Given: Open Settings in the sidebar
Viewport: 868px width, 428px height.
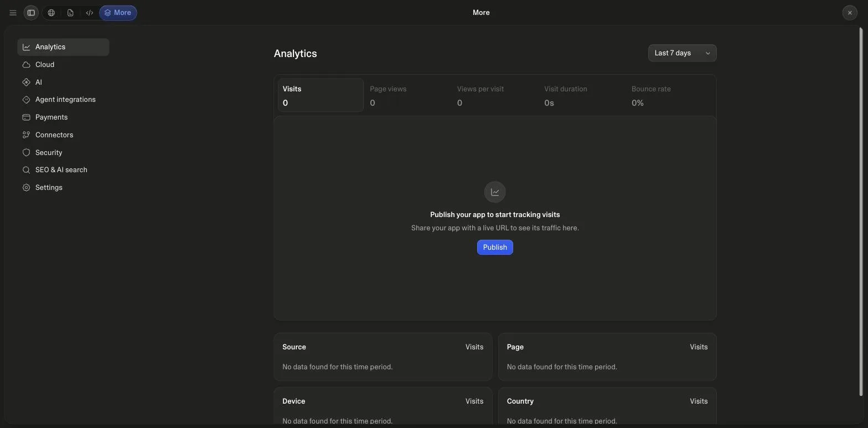Looking at the screenshot, I should coord(63,188).
